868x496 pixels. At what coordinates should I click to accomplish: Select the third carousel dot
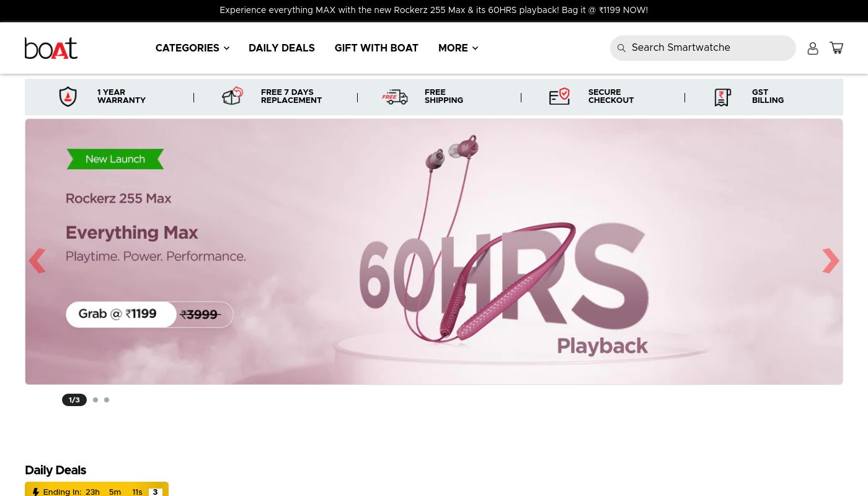(107, 400)
